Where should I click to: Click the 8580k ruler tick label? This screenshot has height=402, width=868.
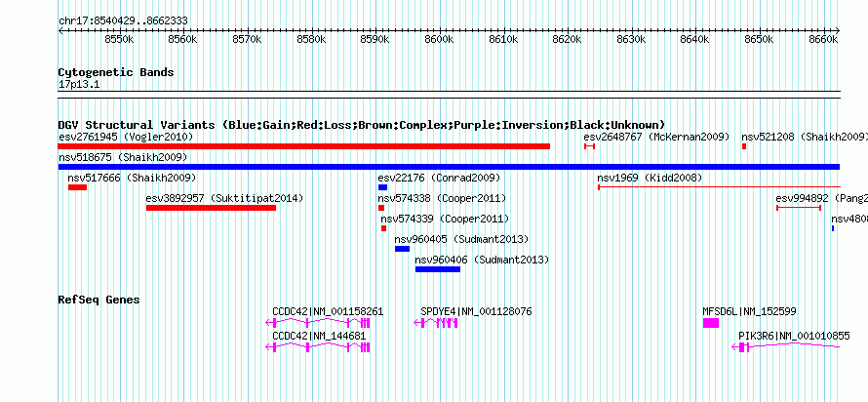coord(312,40)
